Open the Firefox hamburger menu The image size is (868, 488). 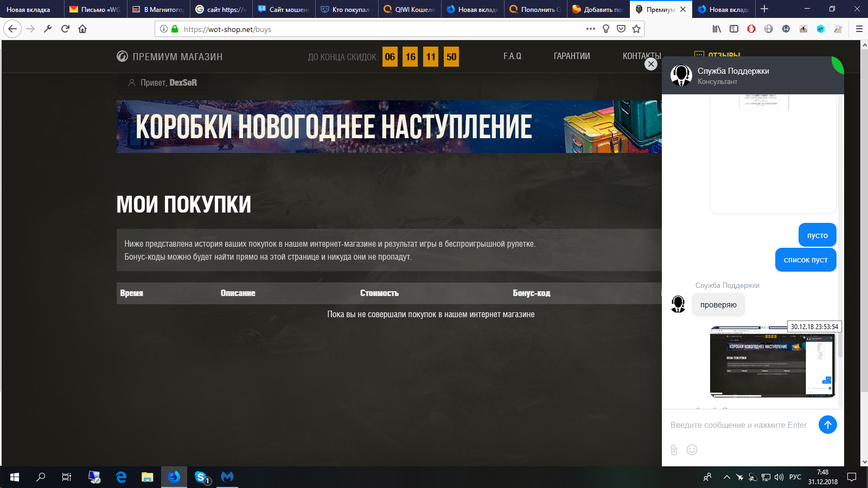click(859, 29)
